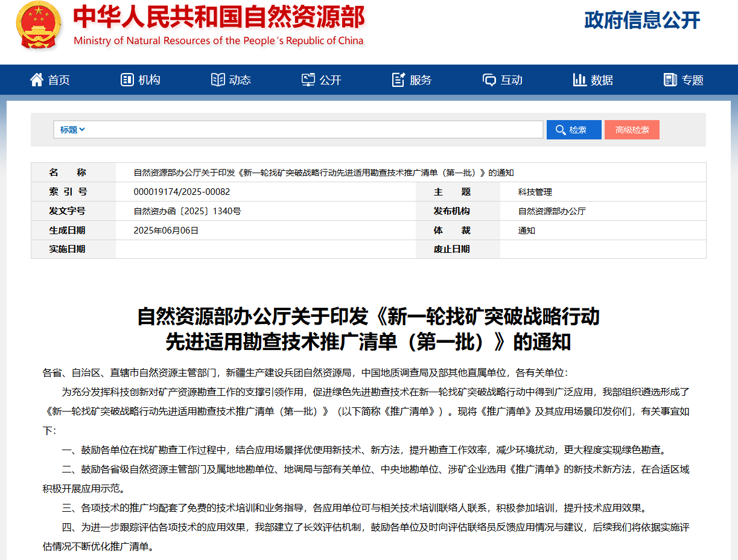Click the document icon beside 专题
The image size is (738, 560).
[670, 80]
